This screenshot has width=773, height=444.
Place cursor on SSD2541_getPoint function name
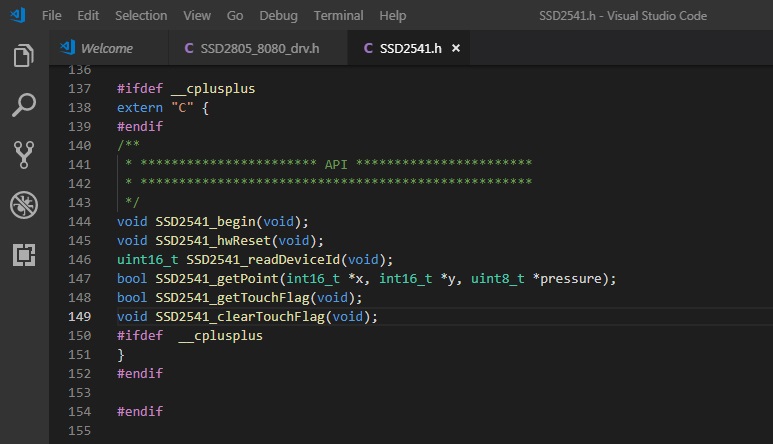pos(213,278)
